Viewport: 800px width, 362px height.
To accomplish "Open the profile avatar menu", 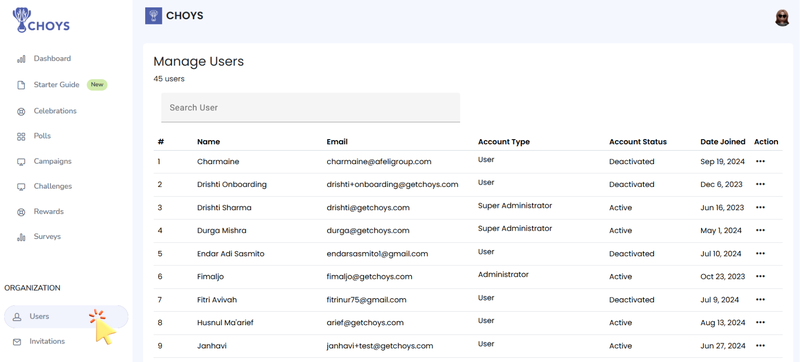I will (x=782, y=18).
